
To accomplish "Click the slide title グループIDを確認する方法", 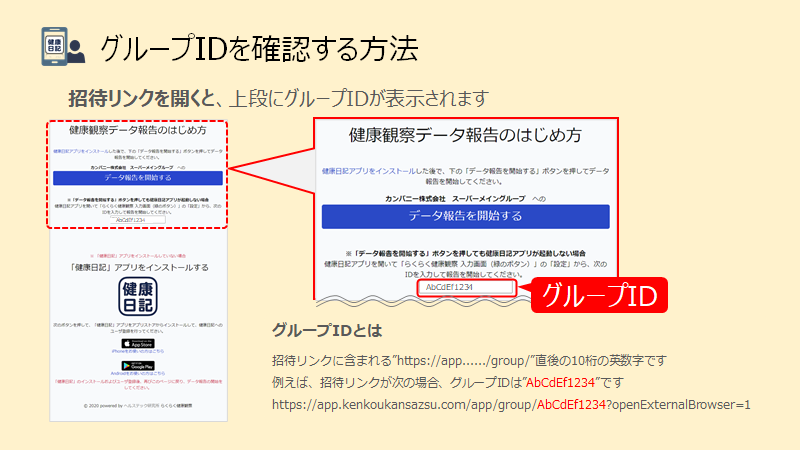I will click(258, 48).
